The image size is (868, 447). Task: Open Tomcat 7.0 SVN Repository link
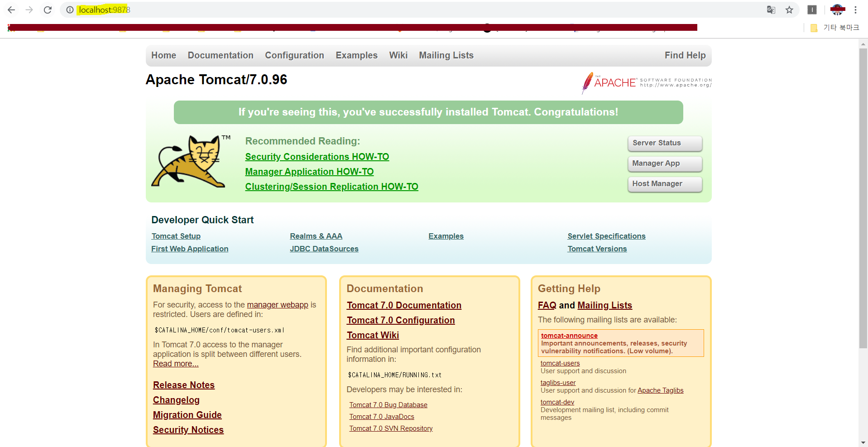[391, 428]
